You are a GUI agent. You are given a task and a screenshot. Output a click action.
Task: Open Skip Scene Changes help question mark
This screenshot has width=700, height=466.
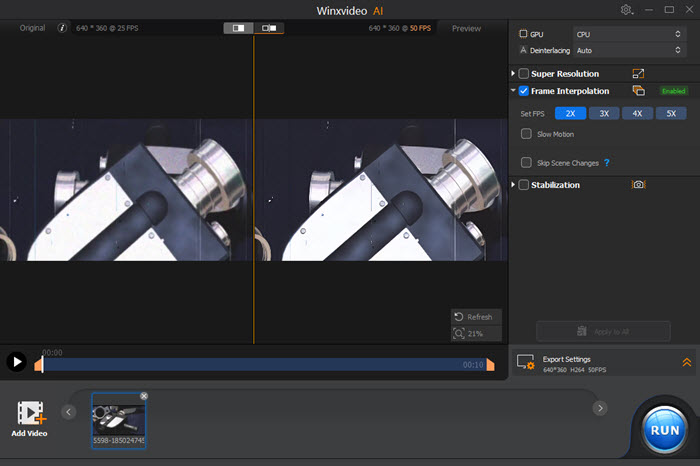pos(606,162)
